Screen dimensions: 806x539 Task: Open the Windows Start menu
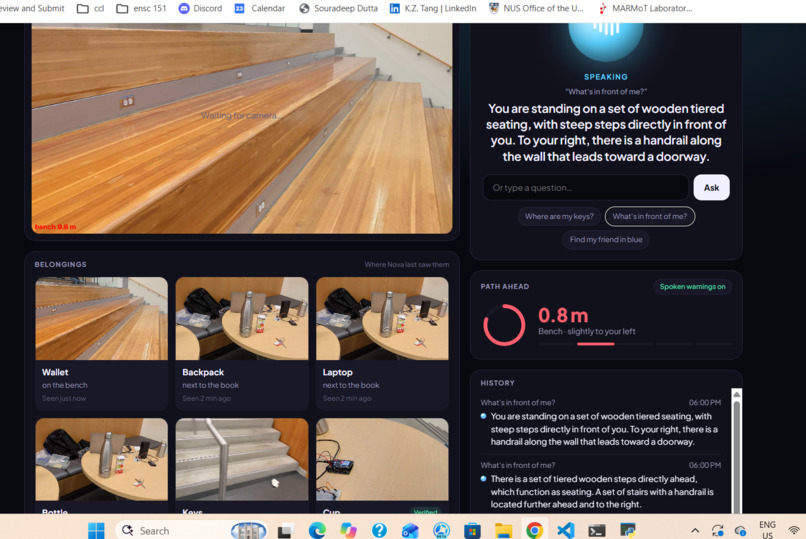[96, 530]
